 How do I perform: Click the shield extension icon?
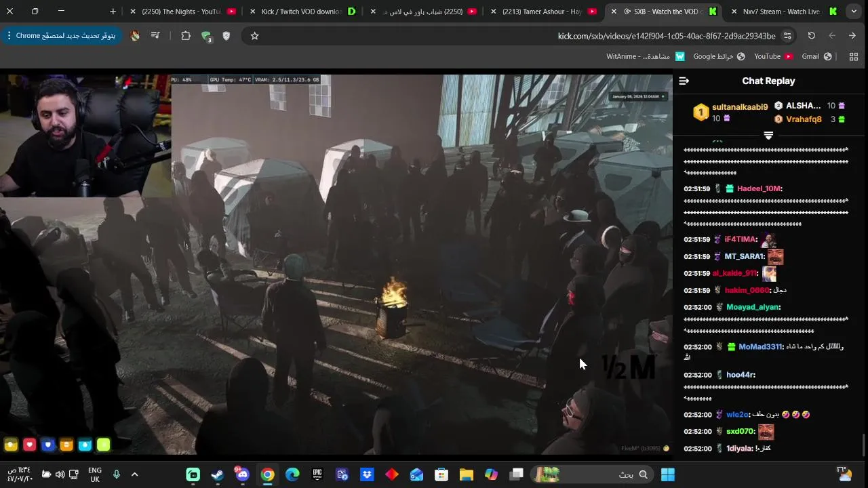(x=226, y=36)
